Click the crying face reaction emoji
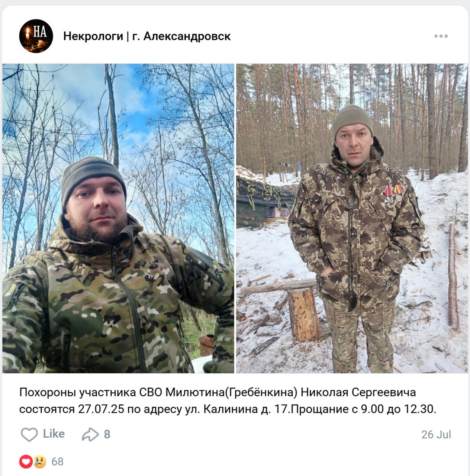The width and height of the screenshot is (470, 476). click(39, 462)
